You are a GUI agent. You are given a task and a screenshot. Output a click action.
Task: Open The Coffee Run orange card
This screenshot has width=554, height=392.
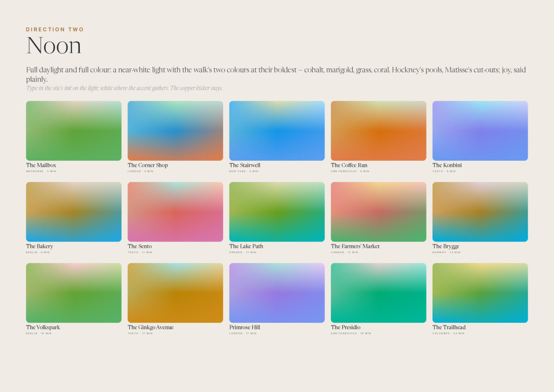[379, 131]
